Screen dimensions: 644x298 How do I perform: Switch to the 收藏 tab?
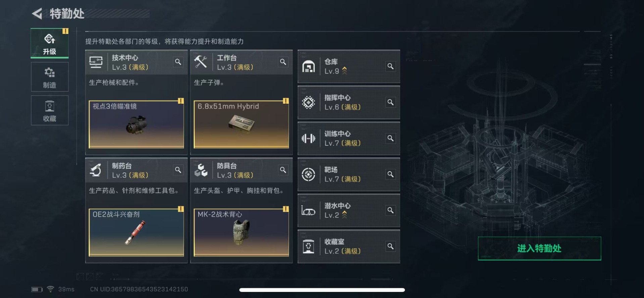(x=50, y=111)
